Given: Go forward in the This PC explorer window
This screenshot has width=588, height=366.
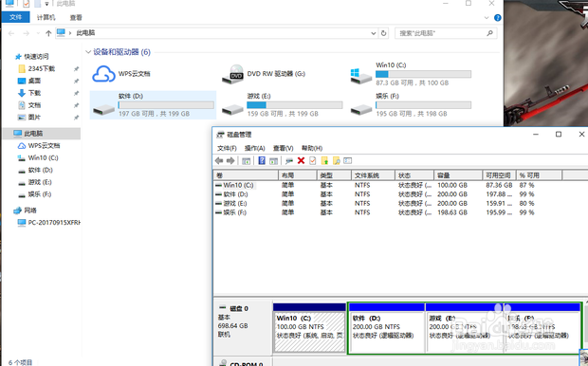Looking at the screenshot, I should click(27, 33).
